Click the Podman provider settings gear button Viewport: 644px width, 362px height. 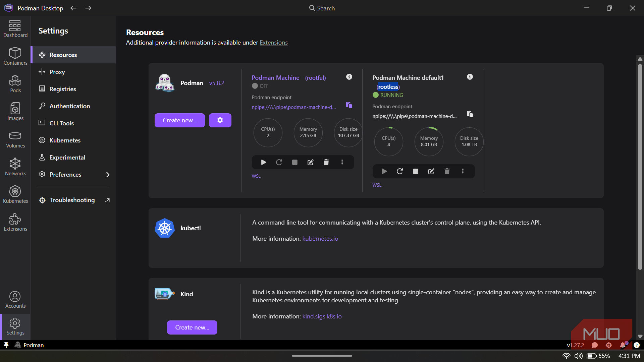pos(220,120)
